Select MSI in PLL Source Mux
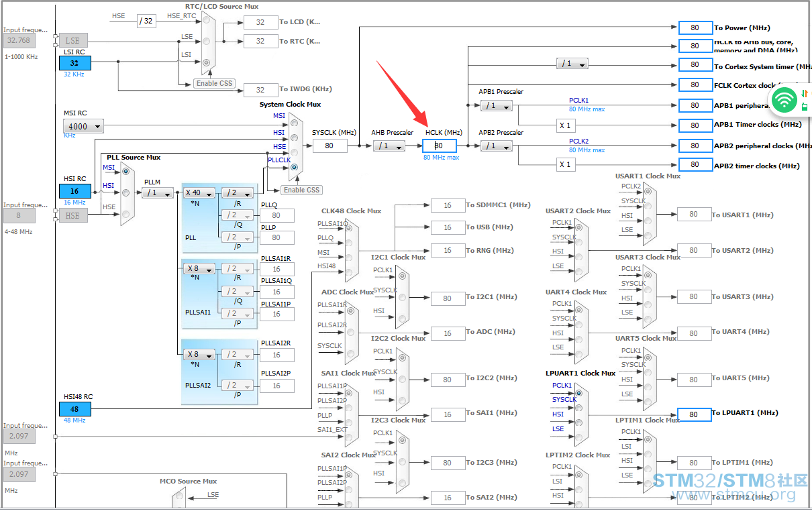812x511 pixels. point(125,172)
